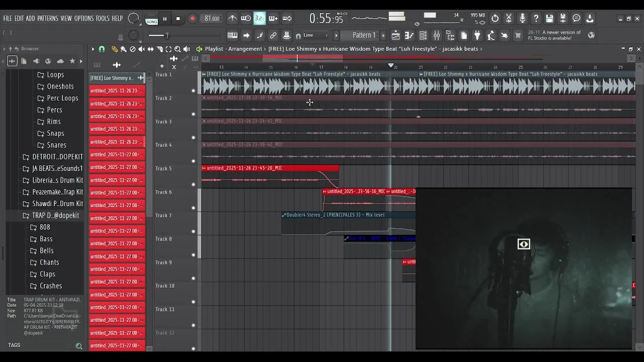Pause playback with the pause button
This screenshot has width=644, height=362.
(x=165, y=19)
